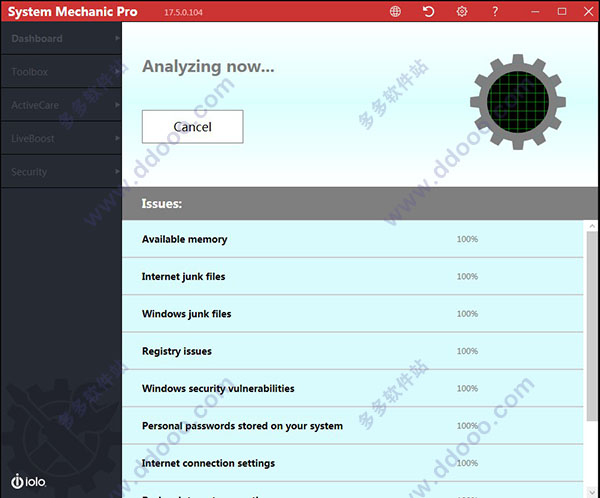Screen dimensions: 600x498
Task: Close the System Mechanic Pro window
Action: (589, 11)
